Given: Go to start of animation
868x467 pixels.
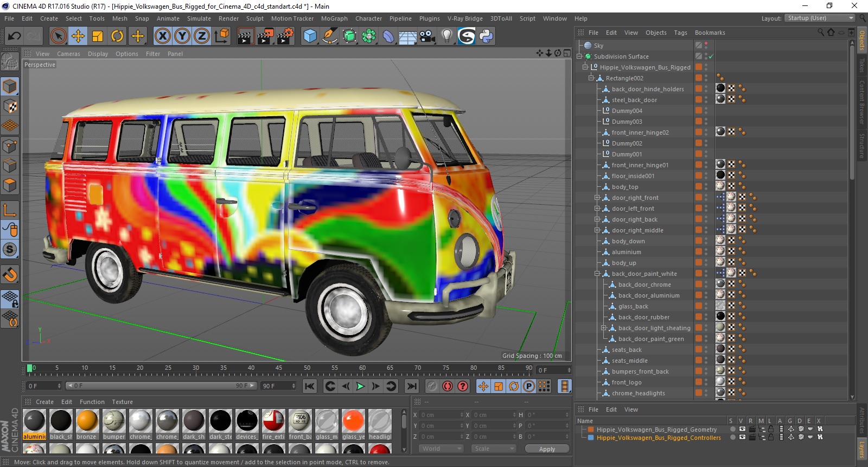Looking at the screenshot, I should (310, 386).
